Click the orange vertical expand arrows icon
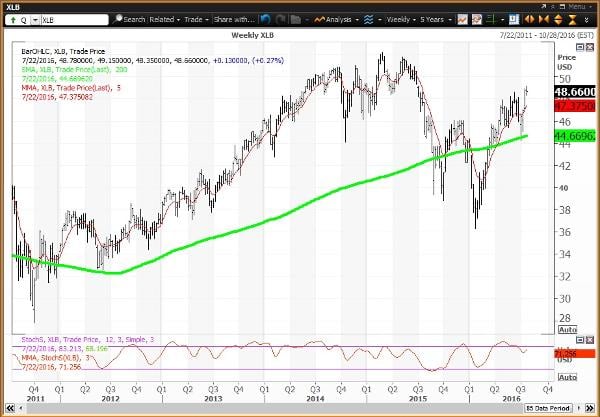Image resolution: width=600 pixels, height=417 pixels. coord(558,20)
